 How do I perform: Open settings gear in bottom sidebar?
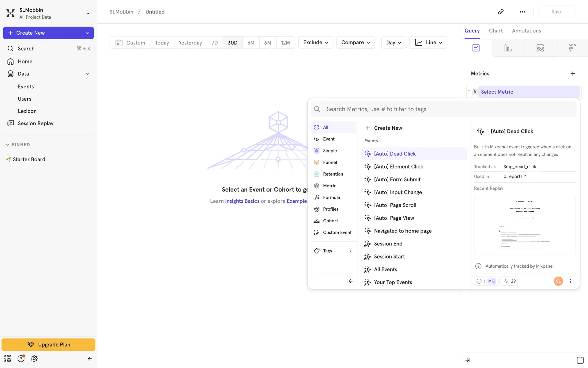[34, 358]
